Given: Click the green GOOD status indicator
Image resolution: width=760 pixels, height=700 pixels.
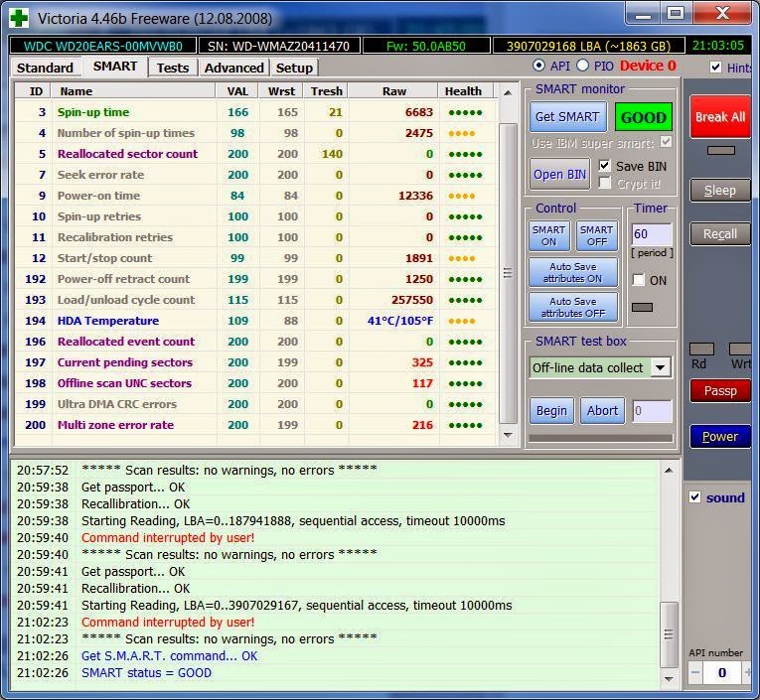Looking at the screenshot, I should point(644,117).
